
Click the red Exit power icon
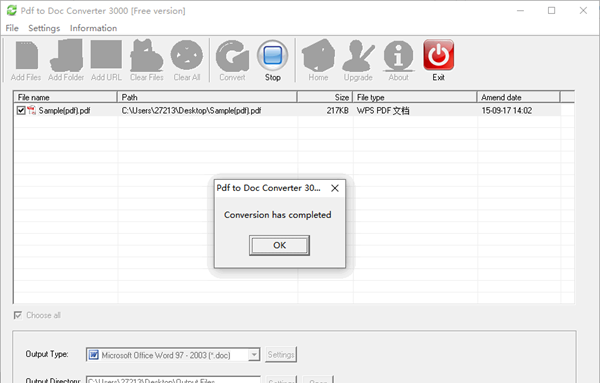[x=439, y=55]
